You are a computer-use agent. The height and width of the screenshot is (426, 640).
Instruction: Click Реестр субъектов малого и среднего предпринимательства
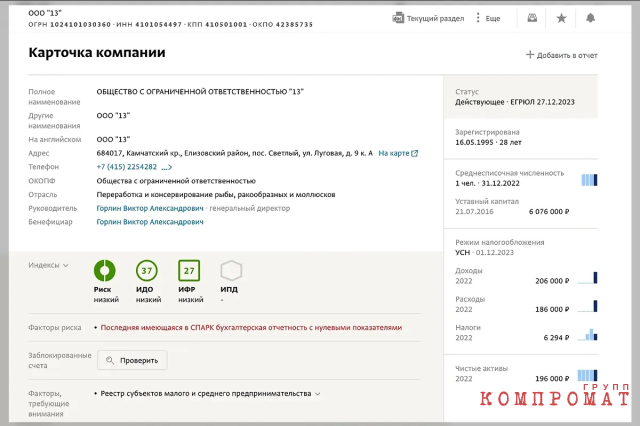206,394
